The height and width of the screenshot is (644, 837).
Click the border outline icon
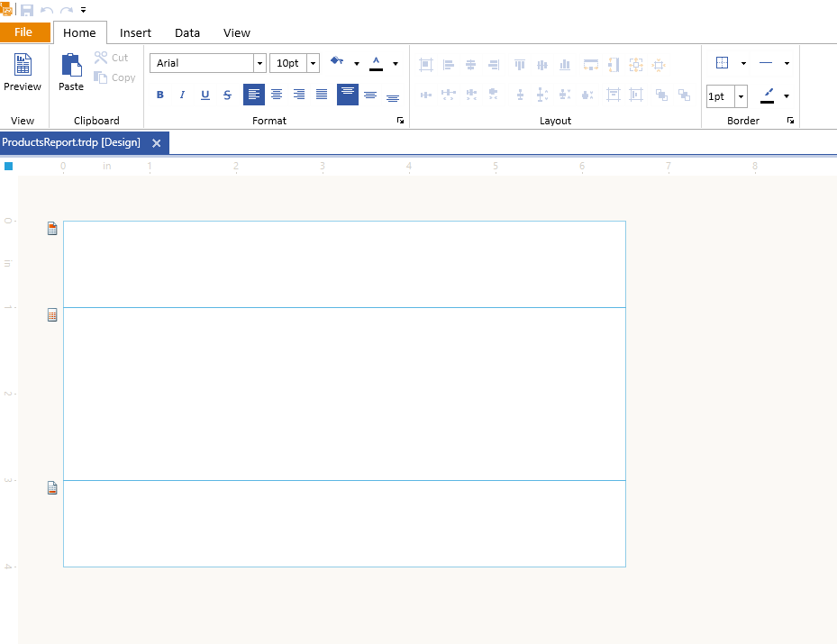pos(722,63)
